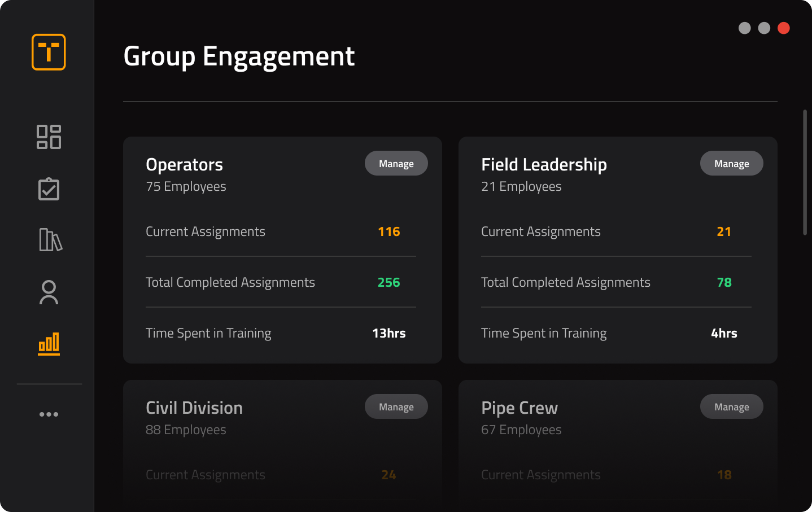Click the Group Engagement page heading
812x512 pixels.
pos(239,56)
